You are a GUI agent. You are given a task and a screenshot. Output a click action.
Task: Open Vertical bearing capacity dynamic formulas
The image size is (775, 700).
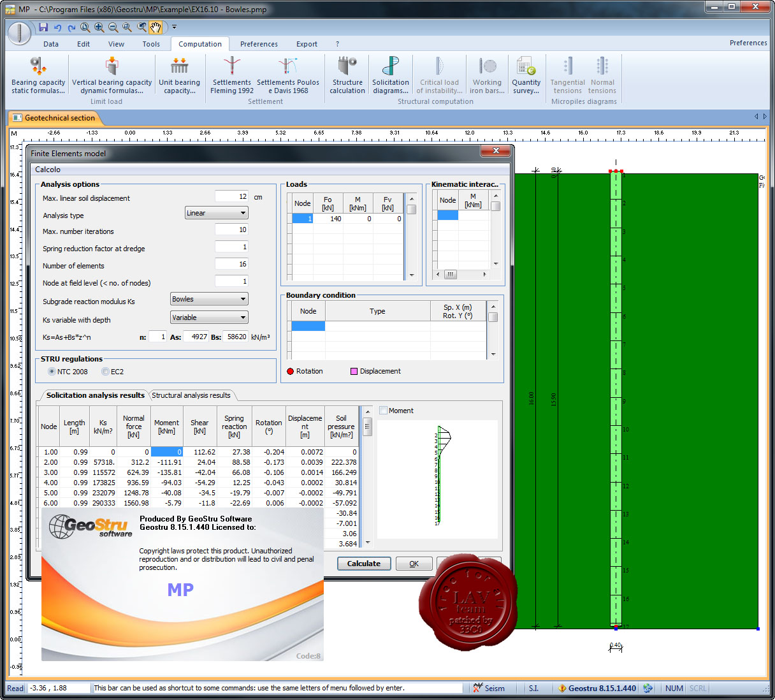coord(112,76)
